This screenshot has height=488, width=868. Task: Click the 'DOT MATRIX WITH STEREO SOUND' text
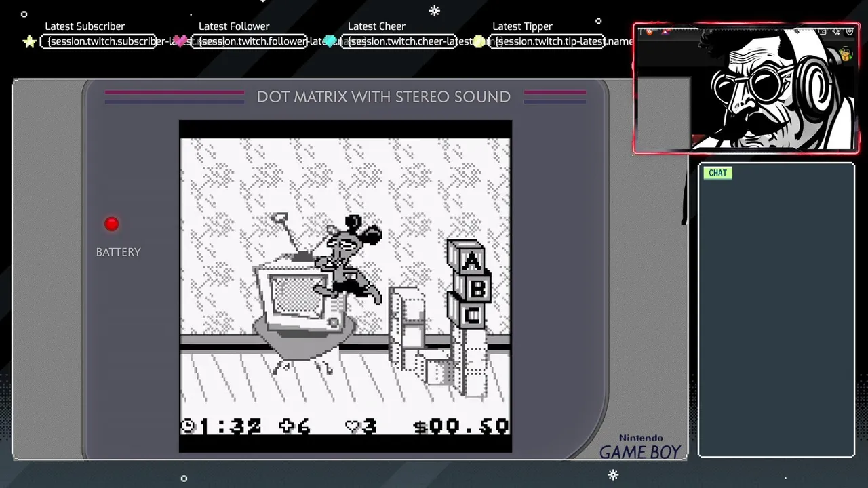pyautogui.click(x=384, y=97)
